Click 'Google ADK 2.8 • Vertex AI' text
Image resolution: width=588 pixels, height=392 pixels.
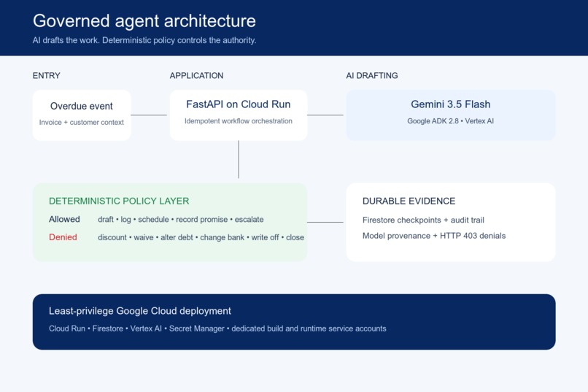coord(451,121)
